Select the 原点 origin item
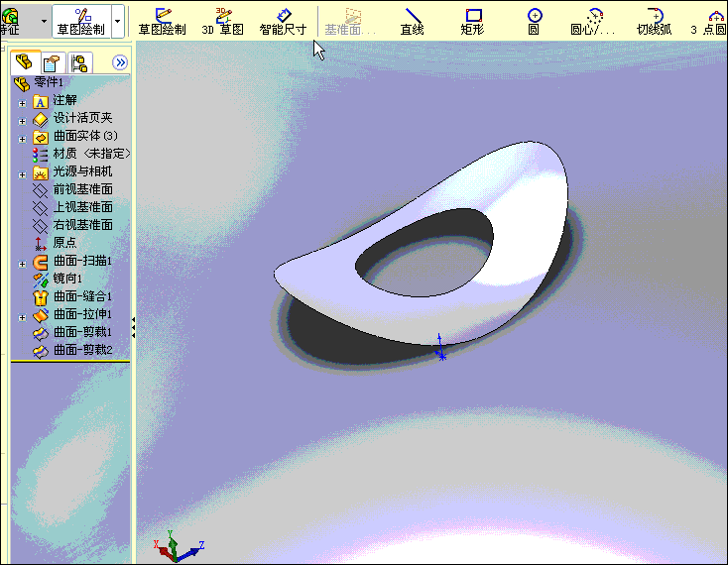 pos(55,243)
